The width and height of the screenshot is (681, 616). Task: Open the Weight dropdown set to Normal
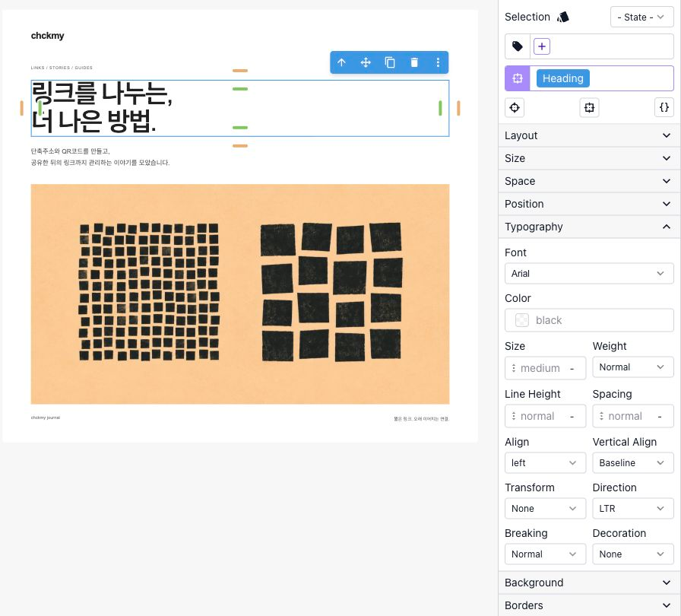pos(633,367)
